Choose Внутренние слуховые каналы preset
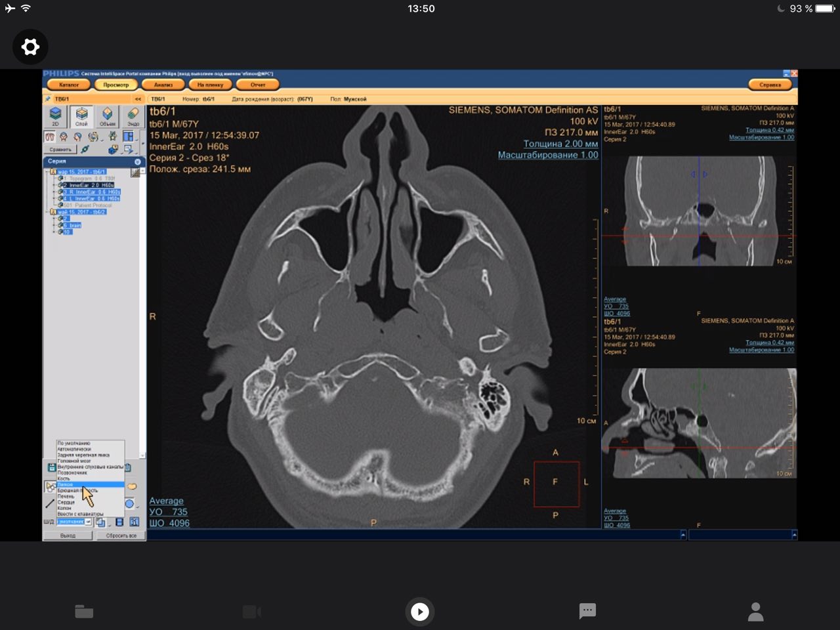The image size is (840, 630). [x=90, y=467]
